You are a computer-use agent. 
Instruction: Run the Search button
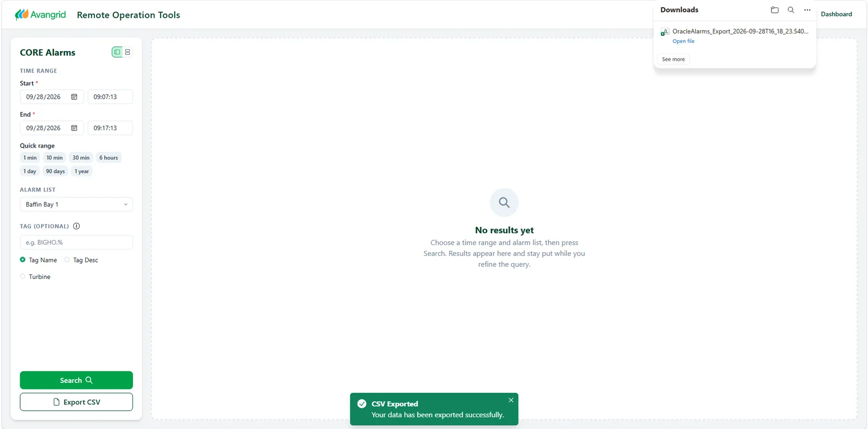(76, 380)
